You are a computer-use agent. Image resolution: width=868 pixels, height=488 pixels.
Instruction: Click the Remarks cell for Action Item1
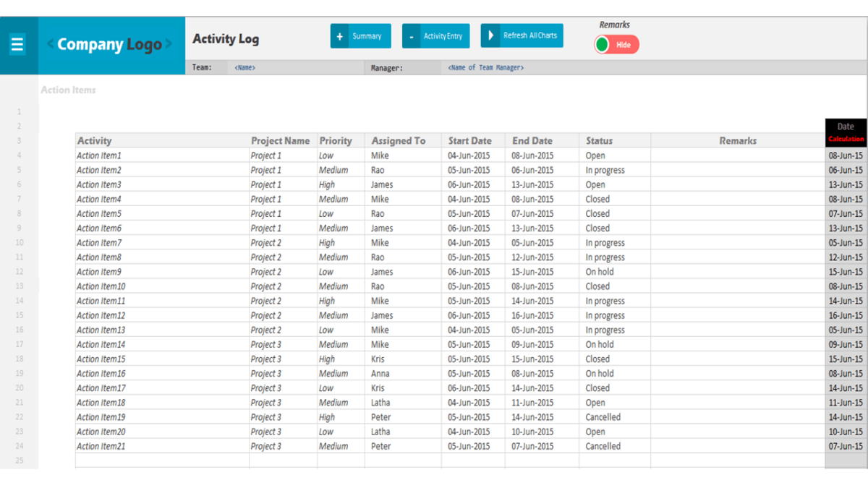tap(738, 155)
